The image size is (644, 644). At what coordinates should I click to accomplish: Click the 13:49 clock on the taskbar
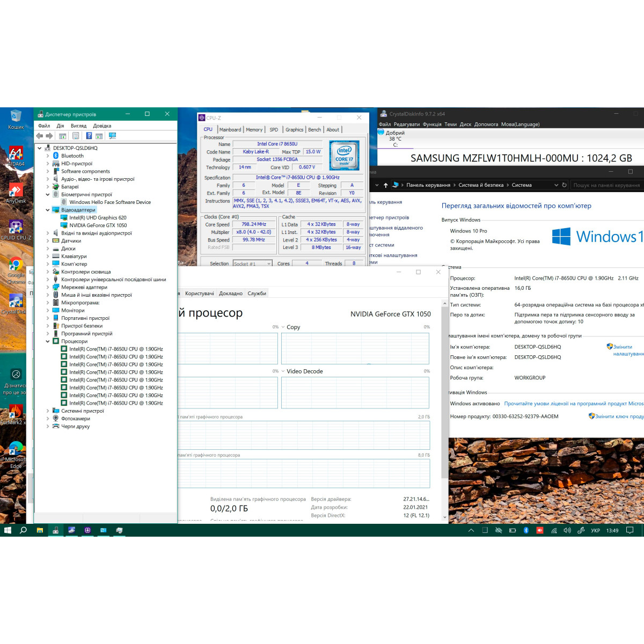point(612,530)
